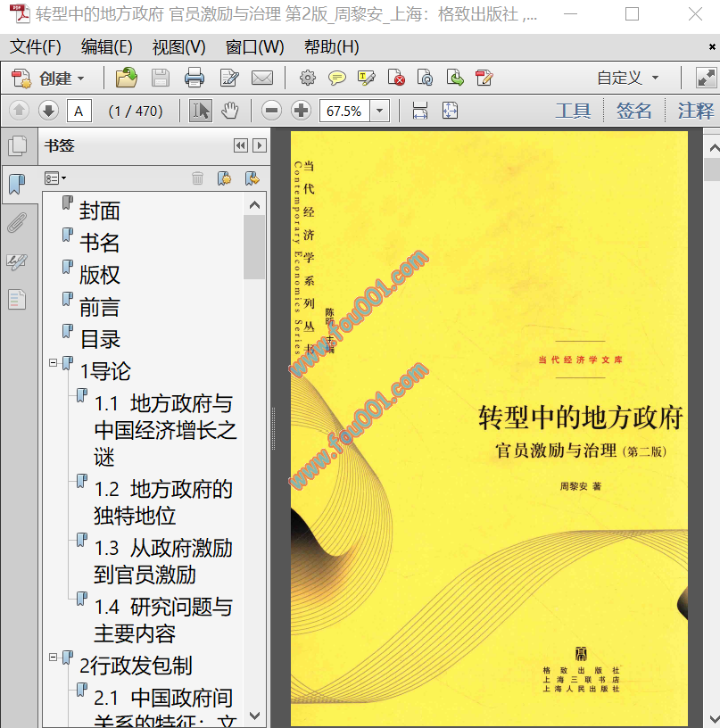720x728 pixels.
Task: Click the expand current bookmark icon
Action: pos(252,178)
